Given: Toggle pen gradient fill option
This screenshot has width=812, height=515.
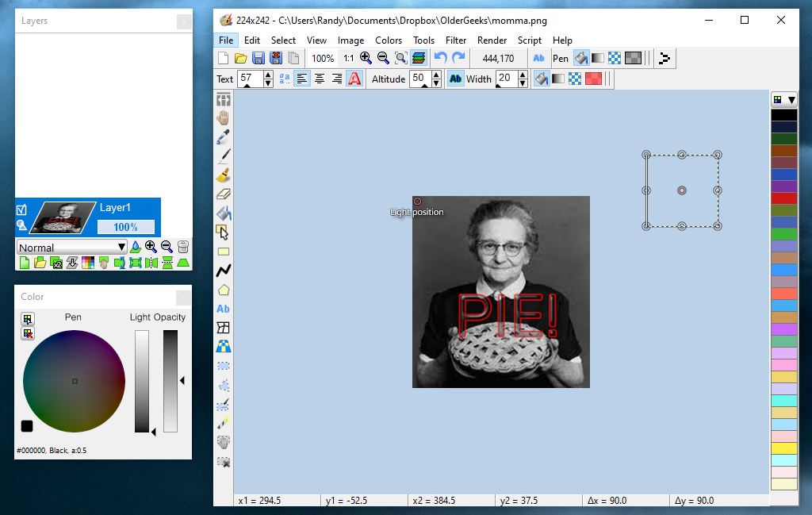Looking at the screenshot, I should (x=598, y=58).
